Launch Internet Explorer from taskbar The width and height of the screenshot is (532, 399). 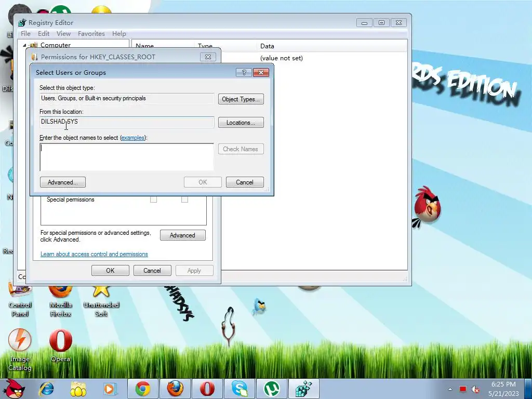pos(46,389)
